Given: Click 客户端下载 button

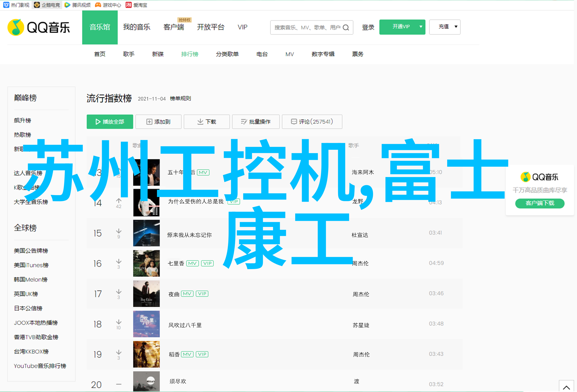Looking at the screenshot, I should click(x=540, y=203).
